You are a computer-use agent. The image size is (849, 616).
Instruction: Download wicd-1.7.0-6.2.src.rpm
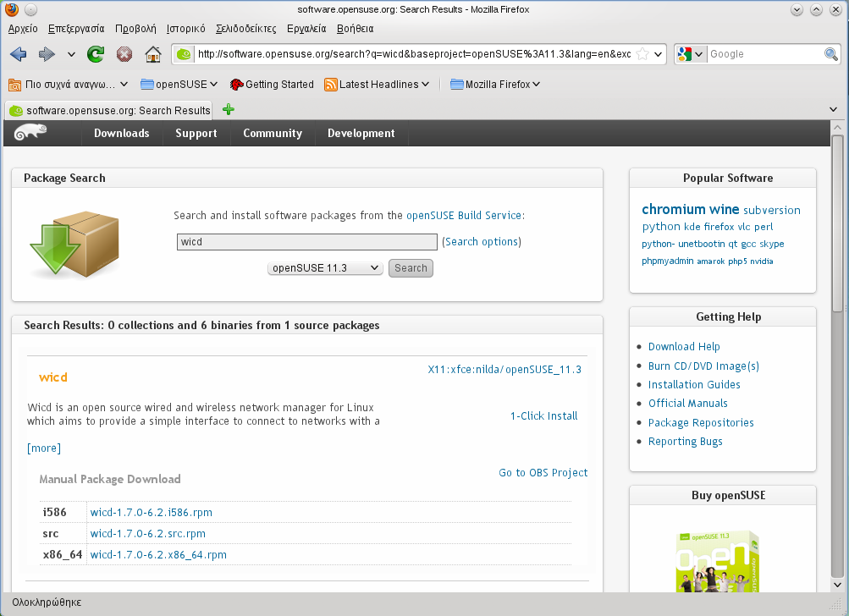[x=148, y=533]
